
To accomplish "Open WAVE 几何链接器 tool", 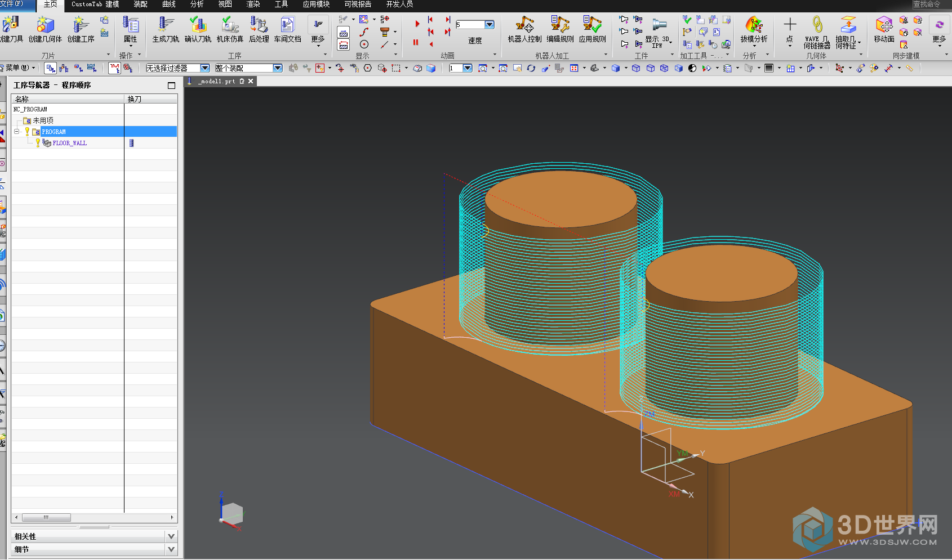I will (x=817, y=33).
